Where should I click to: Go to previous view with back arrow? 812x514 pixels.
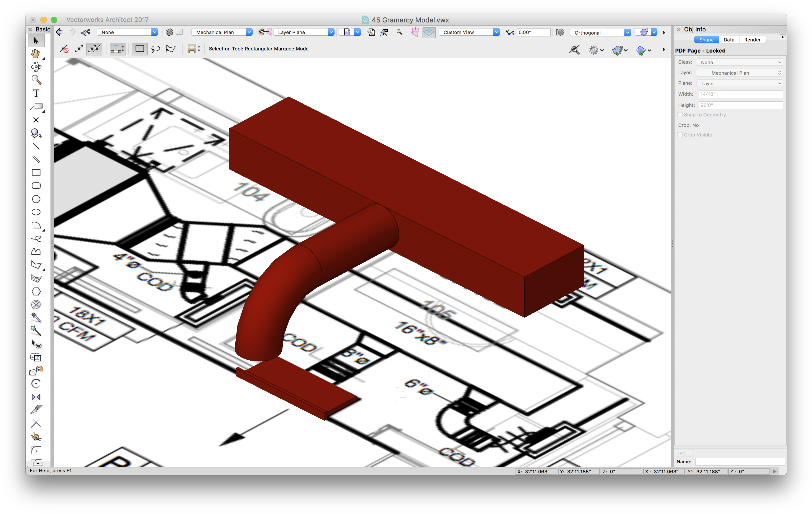click(x=59, y=32)
